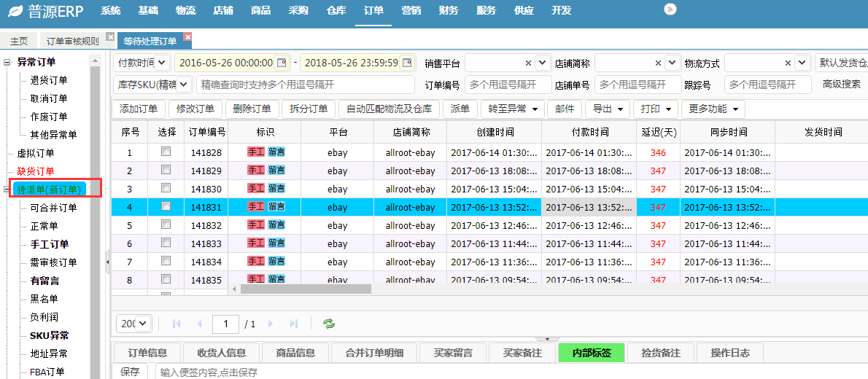Collapse the bottom detail panel arrow
Image resolution: width=868 pixels, height=379 pixels.
(548, 339)
